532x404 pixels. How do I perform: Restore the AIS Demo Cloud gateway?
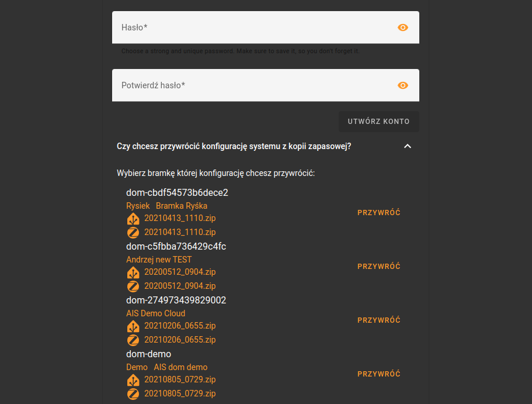pos(378,320)
